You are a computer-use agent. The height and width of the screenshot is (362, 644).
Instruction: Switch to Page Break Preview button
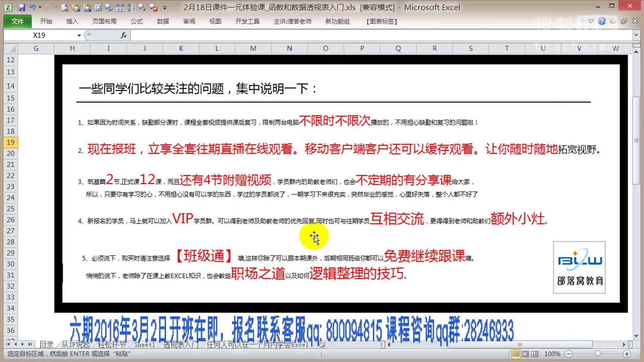point(535,354)
